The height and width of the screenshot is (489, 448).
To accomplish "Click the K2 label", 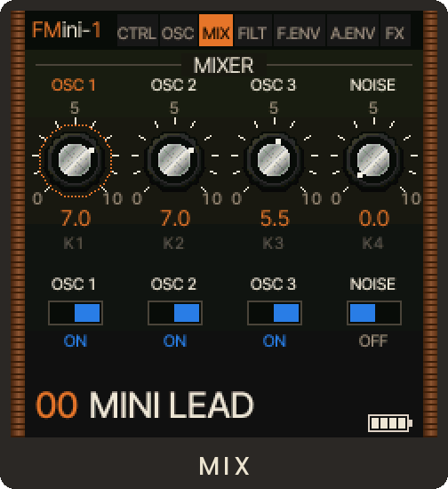I will coord(173,243).
